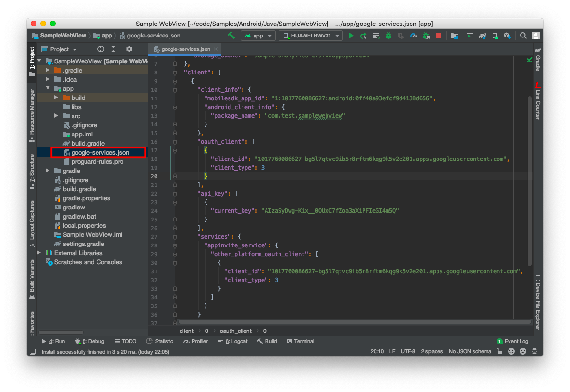This screenshot has width=570, height=392.
Task: Open the 6: Logcat tool window
Action: [232, 341]
